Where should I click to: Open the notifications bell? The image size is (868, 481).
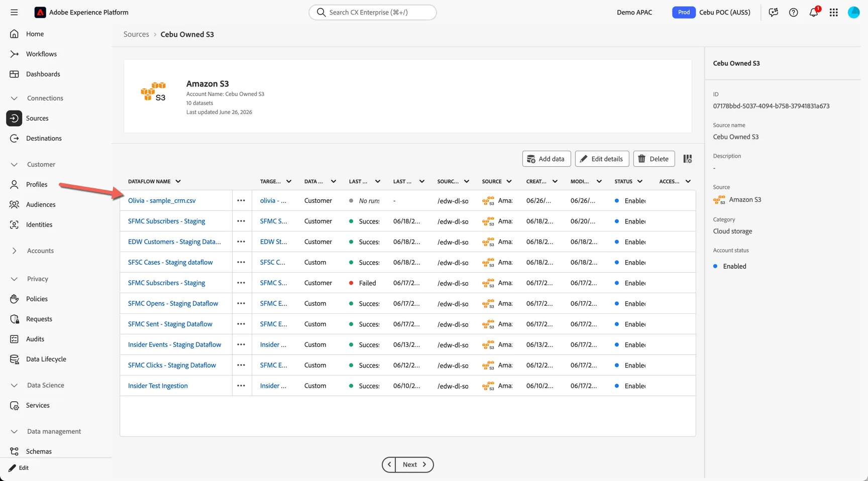[814, 12]
